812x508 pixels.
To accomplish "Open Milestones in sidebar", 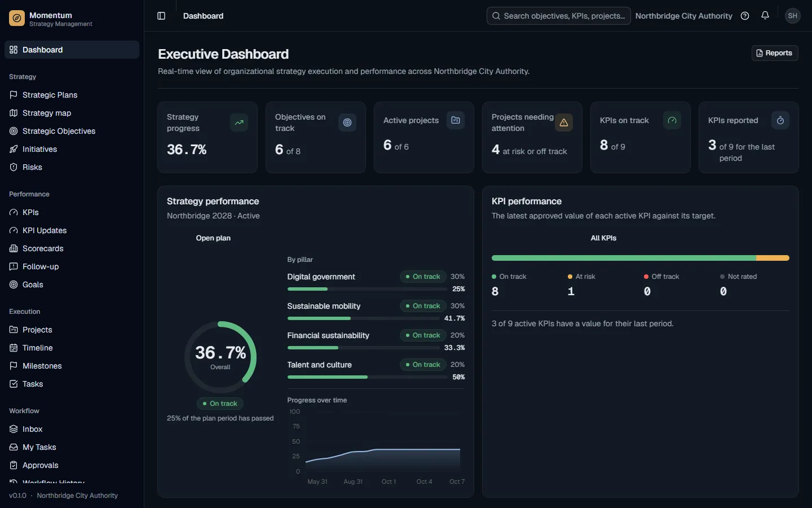I will click(x=72, y=366).
